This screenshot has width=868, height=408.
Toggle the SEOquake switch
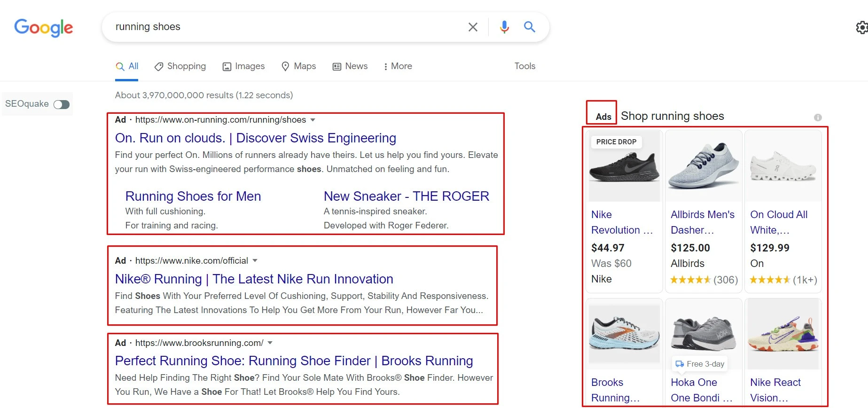tap(62, 104)
